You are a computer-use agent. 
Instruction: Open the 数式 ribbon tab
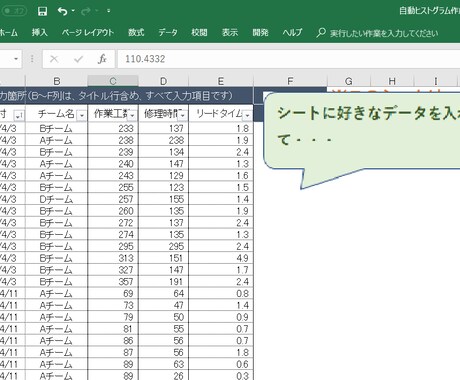coord(136,32)
